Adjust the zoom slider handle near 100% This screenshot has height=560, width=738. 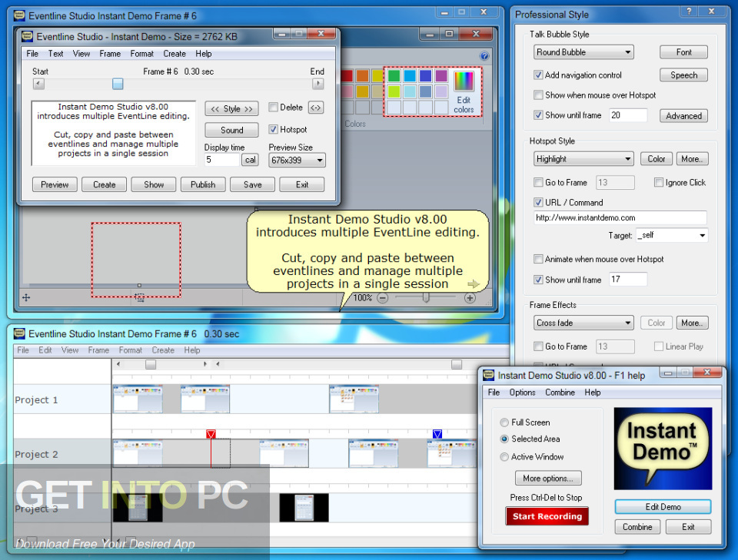click(x=426, y=297)
